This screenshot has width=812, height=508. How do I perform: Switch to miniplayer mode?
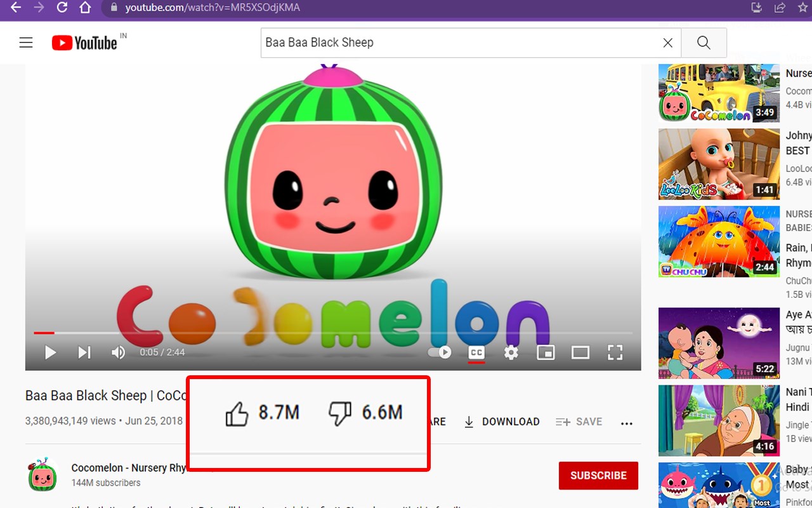546,352
